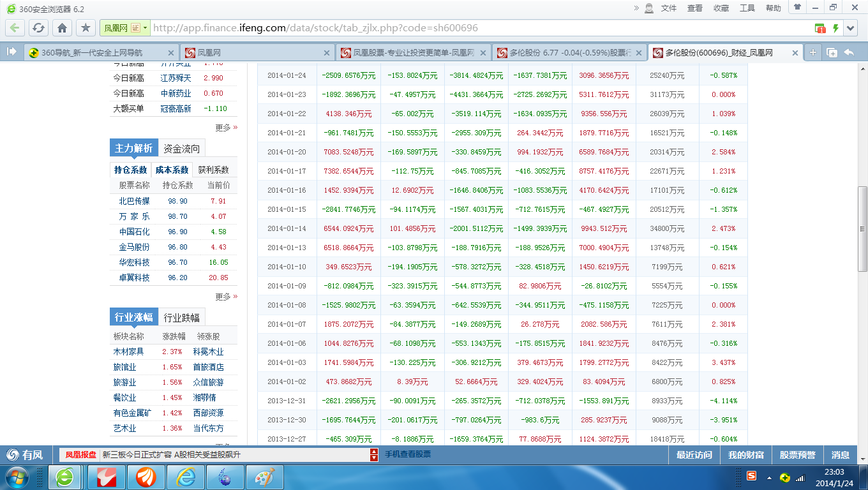The width and height of the screenshot is (868, 490).
Task: Launch Internet Explorer from the taskbar
Action: pos(186,477)
